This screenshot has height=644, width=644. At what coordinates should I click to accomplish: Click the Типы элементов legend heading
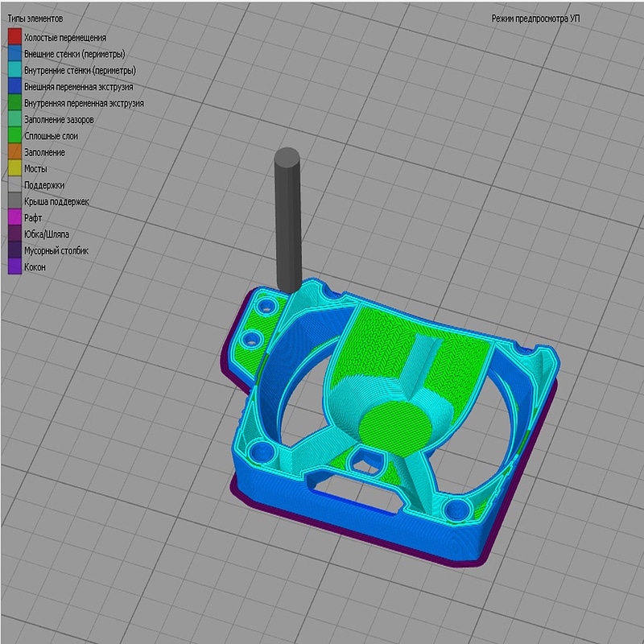point(35,19)
